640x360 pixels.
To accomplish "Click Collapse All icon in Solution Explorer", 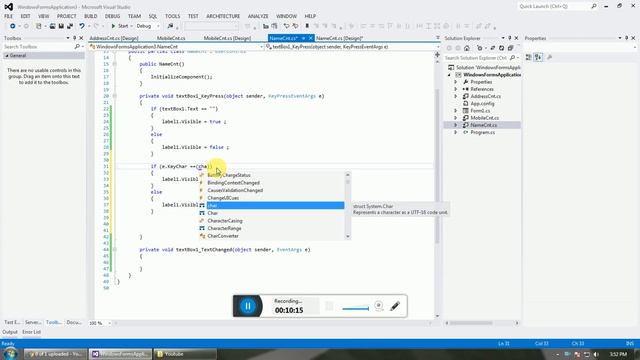I will point(511,48).
